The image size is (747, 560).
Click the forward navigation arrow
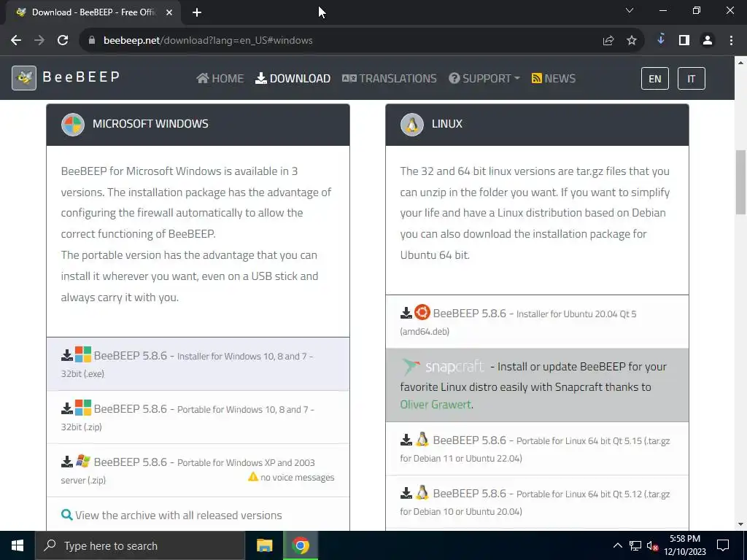tap(39, 41)
